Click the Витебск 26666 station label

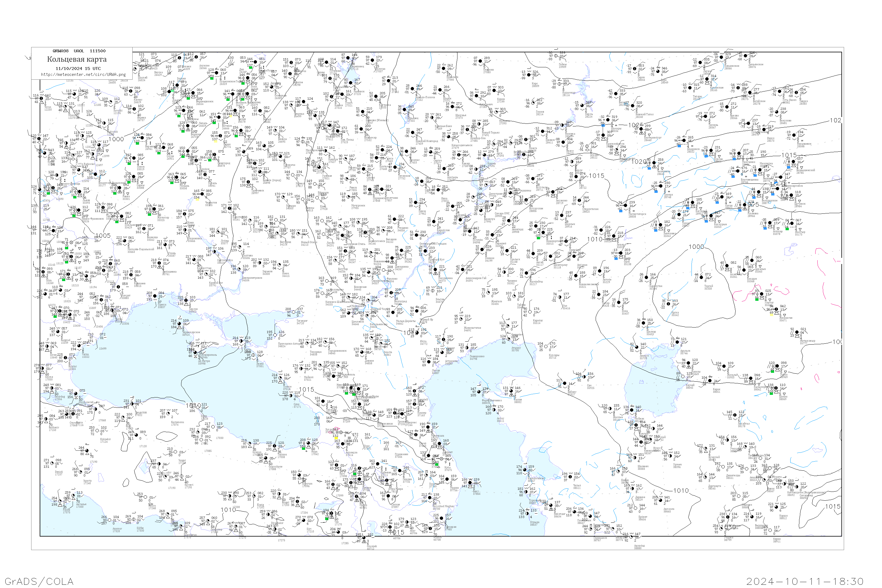(227, 127)
